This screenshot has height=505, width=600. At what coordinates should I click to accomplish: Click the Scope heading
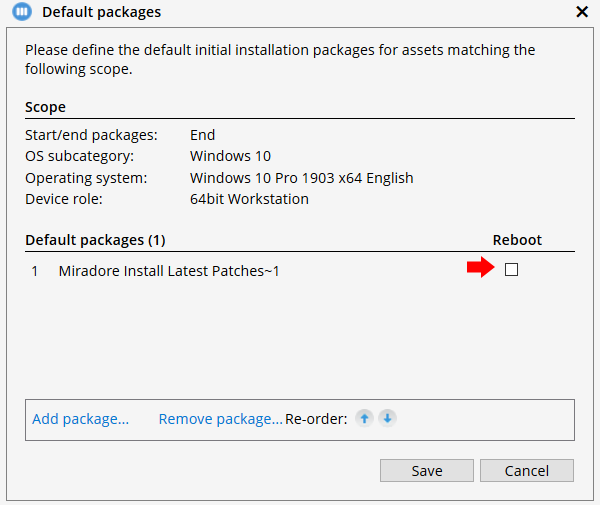click(x=46, y=107)
